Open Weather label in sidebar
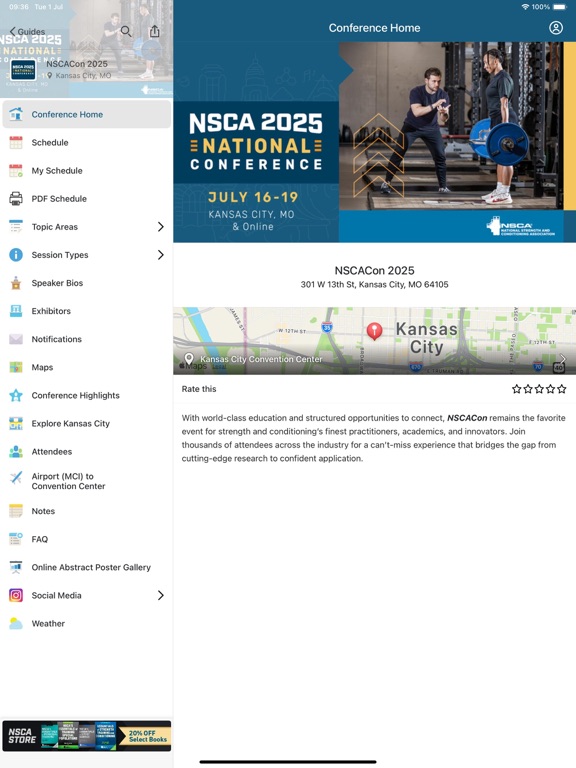Screen dimensions: 576x768 pos(48,624)
